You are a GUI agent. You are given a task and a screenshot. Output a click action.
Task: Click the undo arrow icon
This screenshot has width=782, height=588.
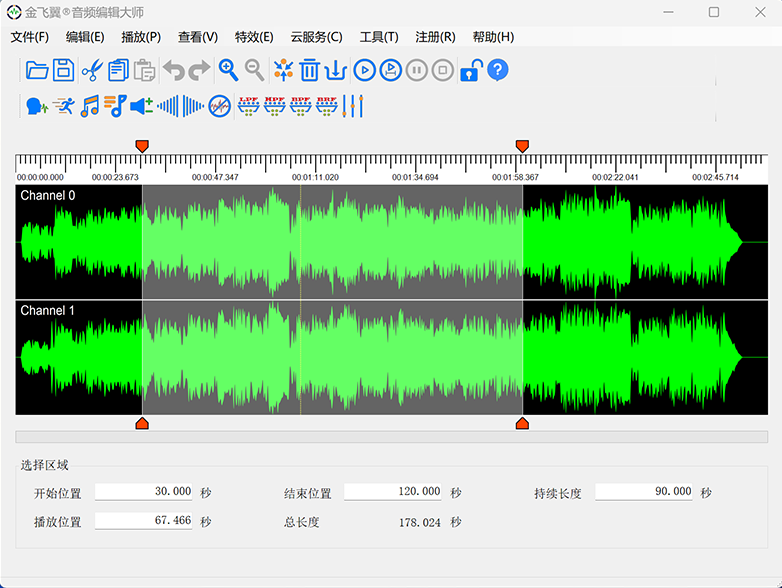(x=174, y=70)
